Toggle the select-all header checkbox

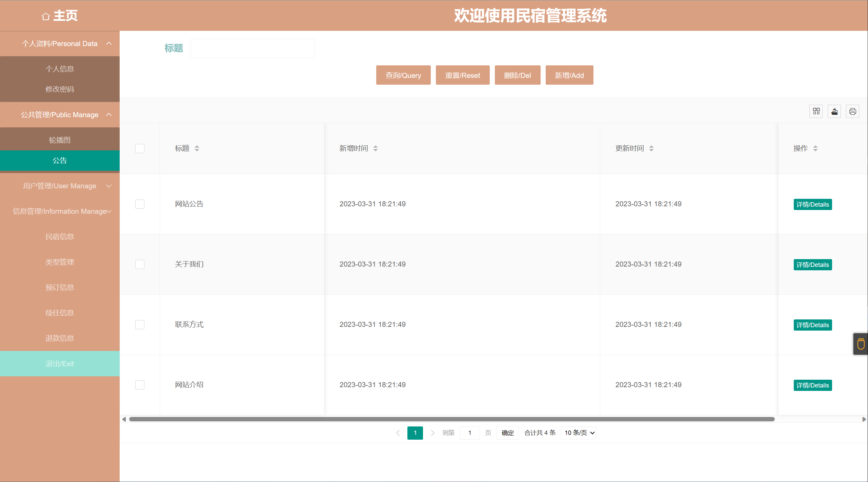pyautogui.click(x=140, y=148)
